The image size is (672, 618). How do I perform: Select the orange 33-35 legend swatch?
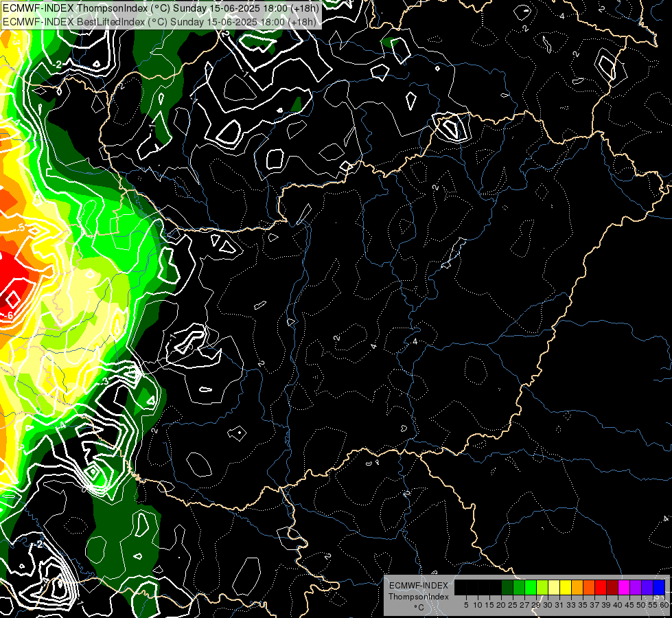coord(577,587)
